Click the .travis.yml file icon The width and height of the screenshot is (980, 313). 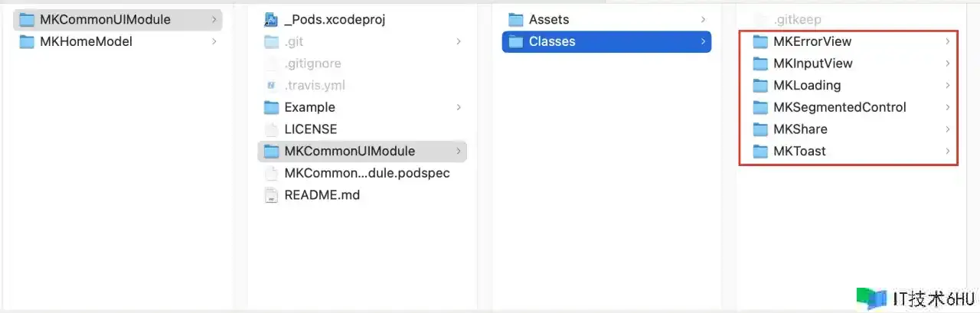(x=271, y=86)
